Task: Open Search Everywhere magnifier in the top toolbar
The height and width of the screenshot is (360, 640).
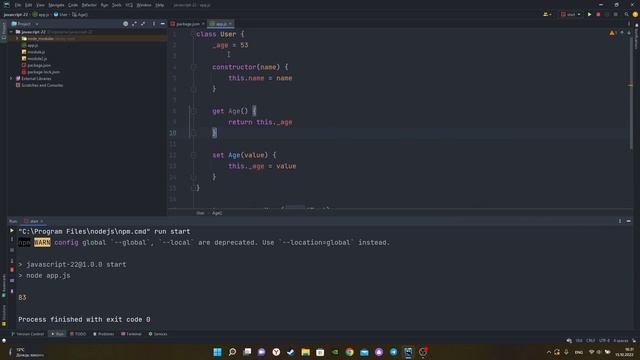Action: 627,14
